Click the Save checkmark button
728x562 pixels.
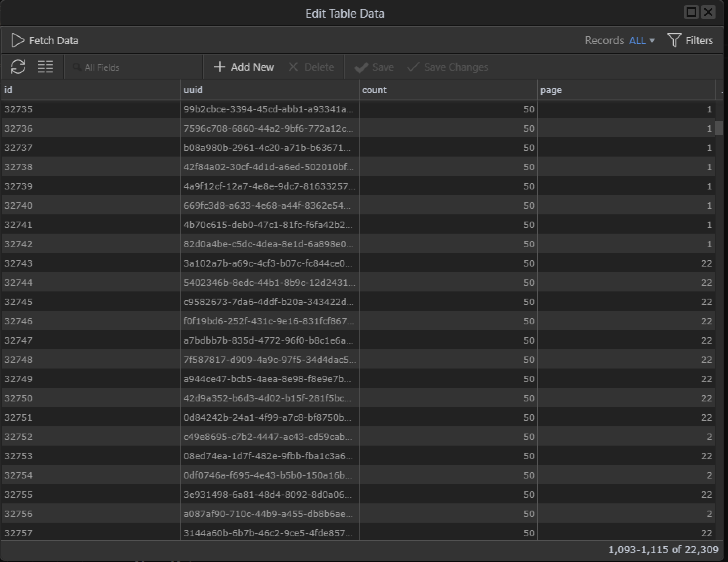click(x=374, y=67)
